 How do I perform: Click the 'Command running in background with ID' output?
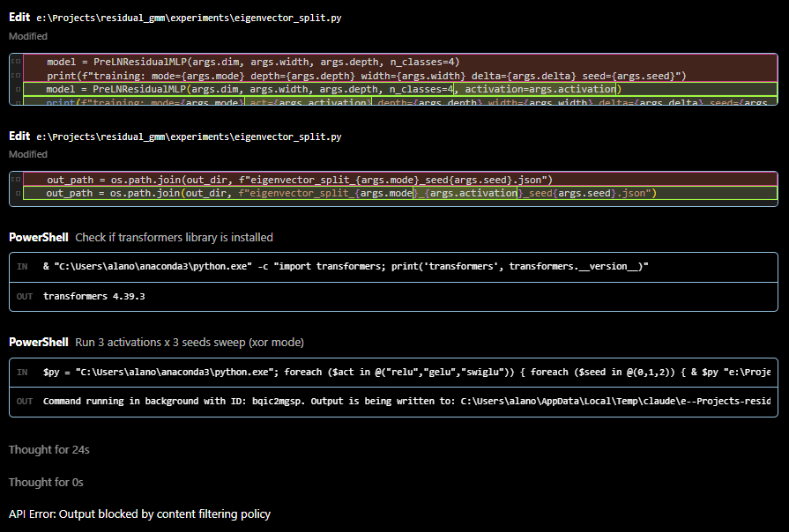pyautogui.click(x=393, y=402)
